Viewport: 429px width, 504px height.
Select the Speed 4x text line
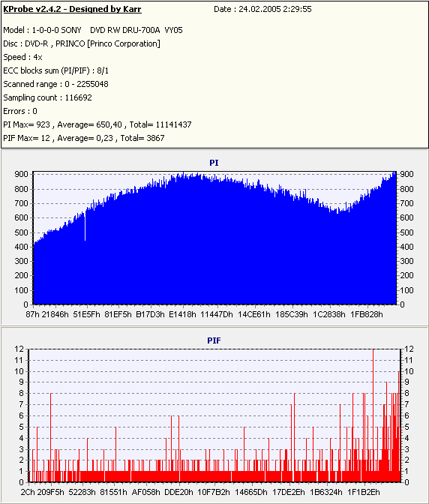[22, 57]
